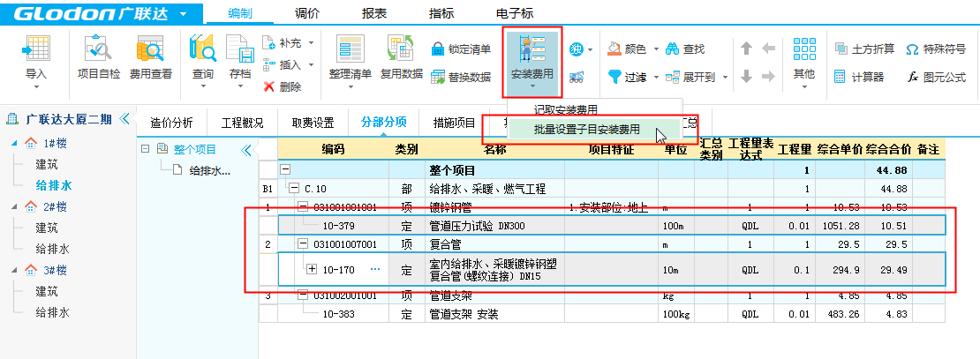Select 批量设置子目安装费用 menu entry
980x359 pixels.
coord(586,130)
